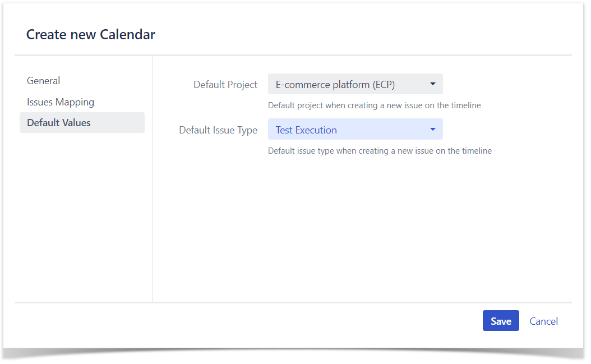Click the Default issue type help text

pyautogui.click(x=380, y=151)
